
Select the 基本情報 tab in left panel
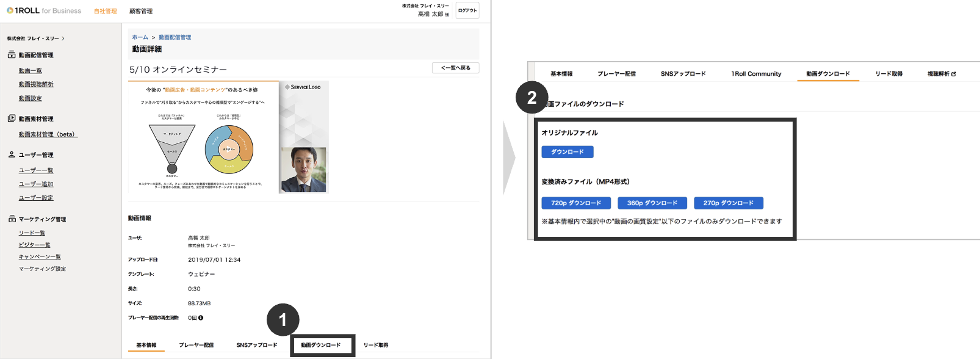pyautogui.click(x=146, y=345)
